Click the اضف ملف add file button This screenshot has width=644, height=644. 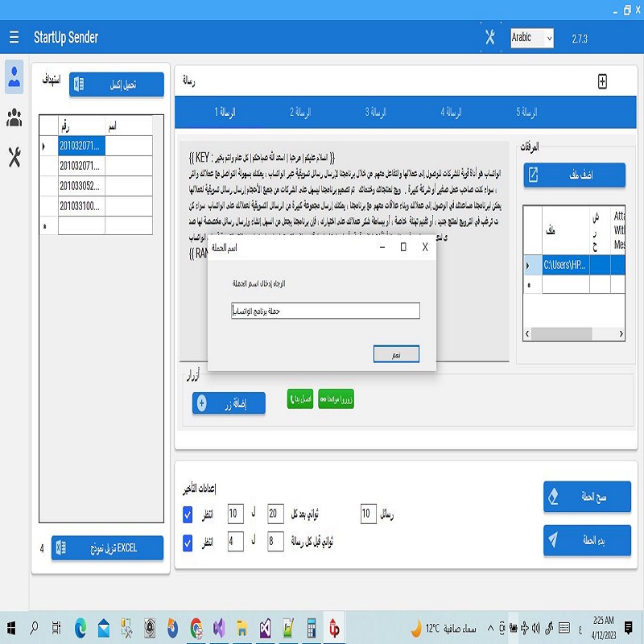[x=574, y=175]
